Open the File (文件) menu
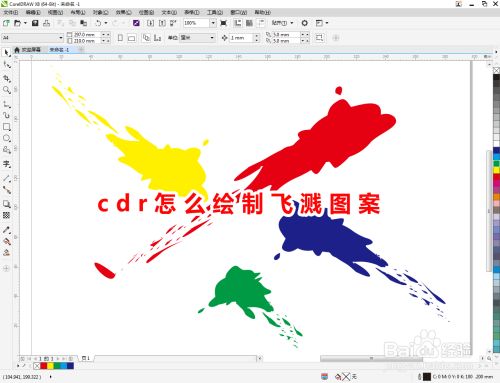 (x=11, y=12)
